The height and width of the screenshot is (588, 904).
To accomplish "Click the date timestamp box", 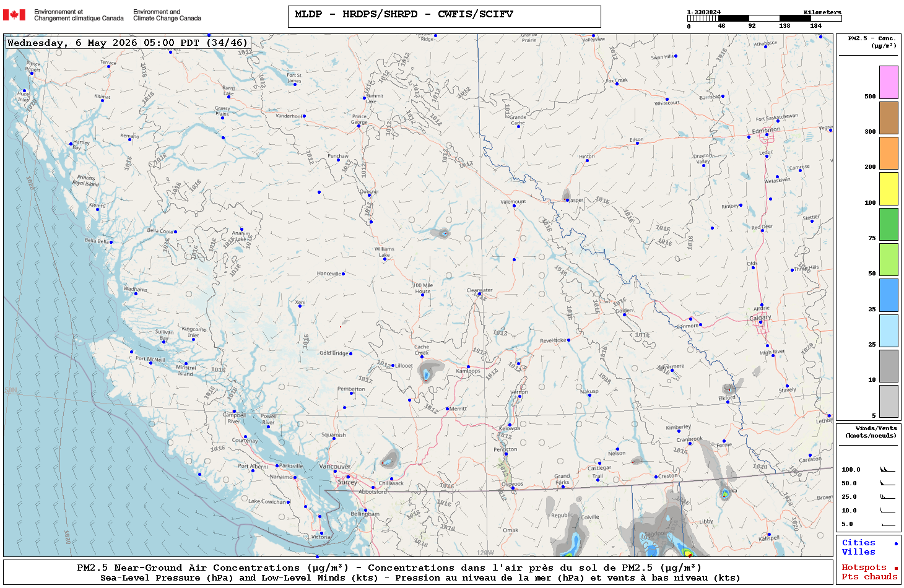I will [x=128, y=43].
